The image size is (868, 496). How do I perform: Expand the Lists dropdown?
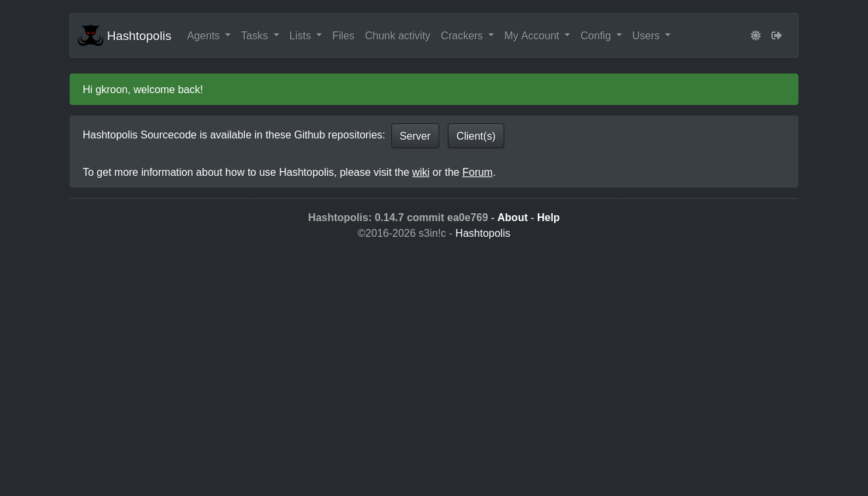[x=305, y=35]
